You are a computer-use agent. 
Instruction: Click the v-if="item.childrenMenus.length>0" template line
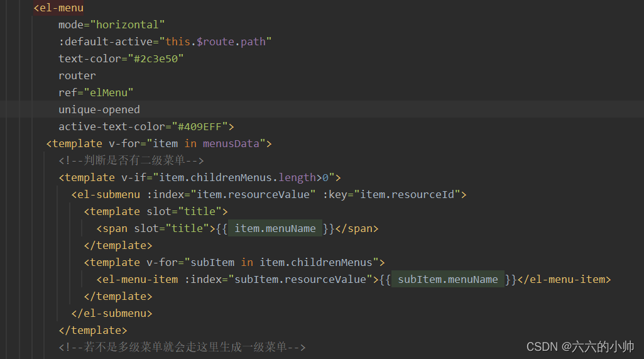200,177
